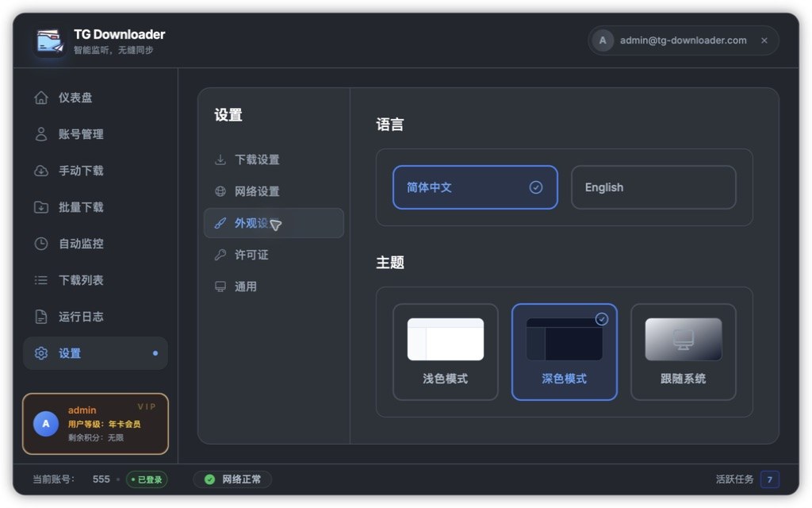Screen dimensions: 812x508
Task: Open 自动监控 in the sidebar
Action: coord(95,244)
